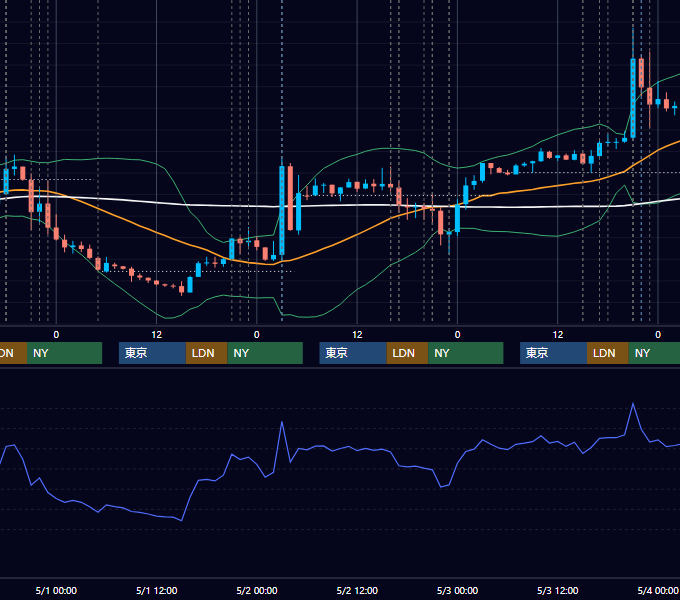Click the 5/2 00:00 date label

[x=257, y=590]
